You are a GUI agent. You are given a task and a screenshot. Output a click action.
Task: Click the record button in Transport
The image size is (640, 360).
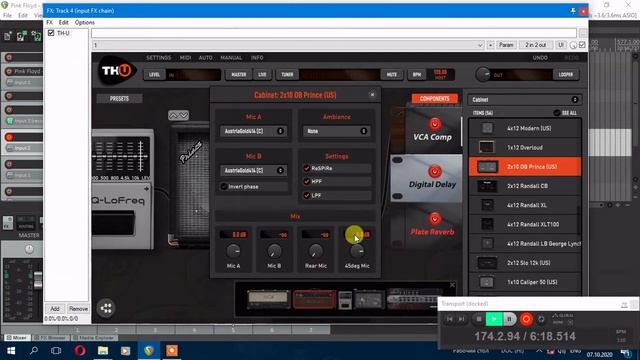click(526, 319)
